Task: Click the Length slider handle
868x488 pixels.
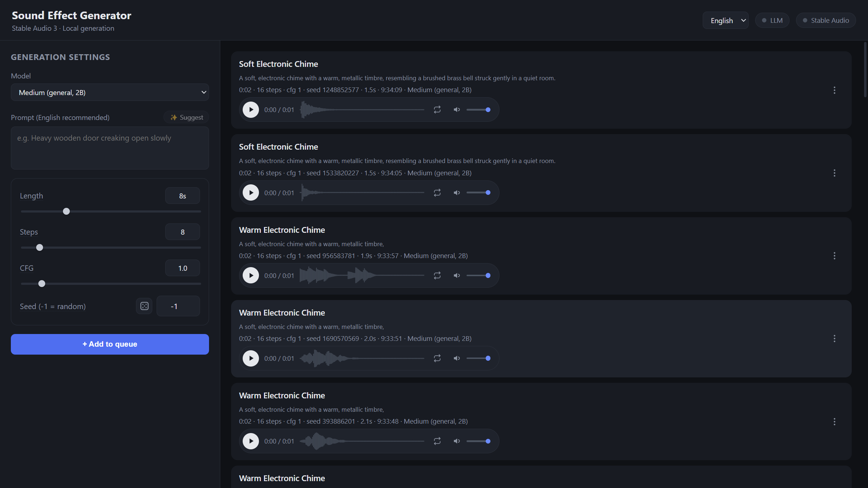Action: tap(66, 211)
